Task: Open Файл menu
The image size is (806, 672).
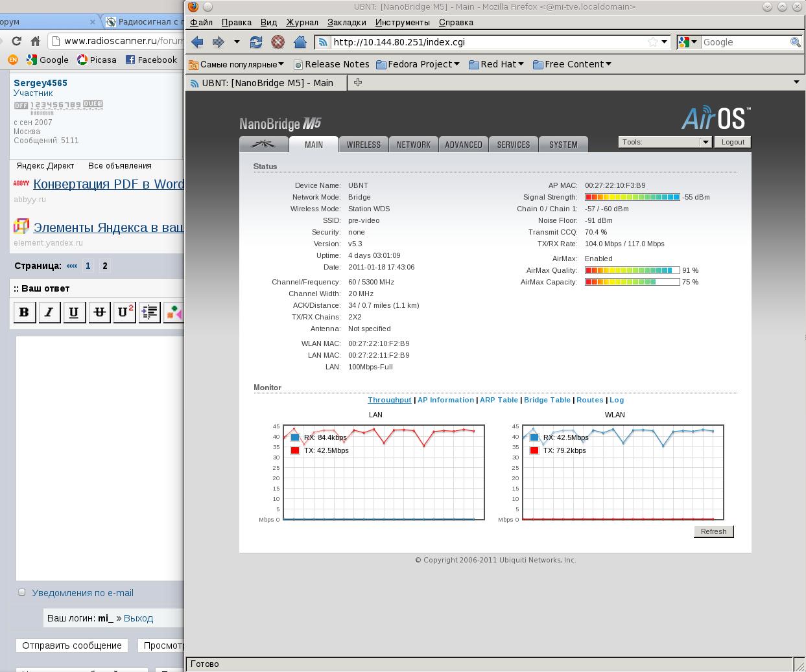Action: [202, 22]
